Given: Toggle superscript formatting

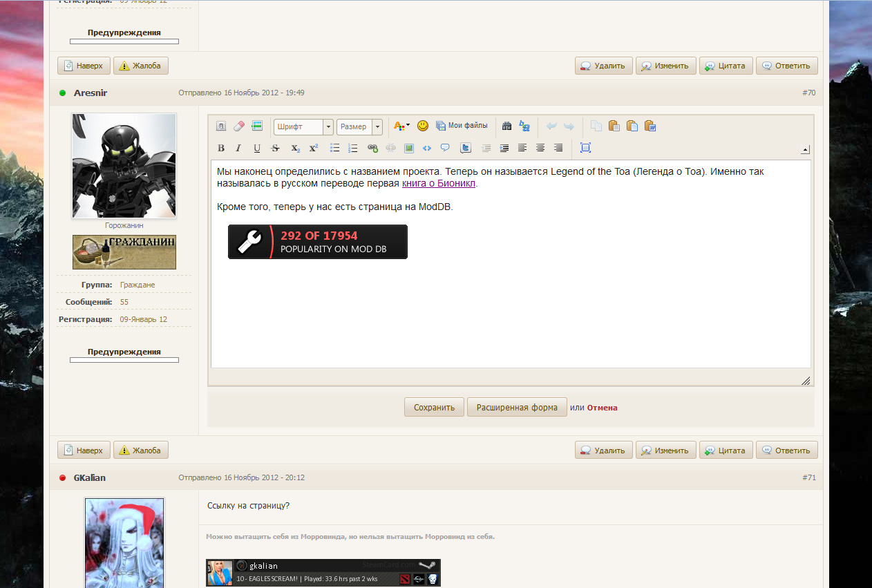Looking at the screenshot, I should [313, 148].
